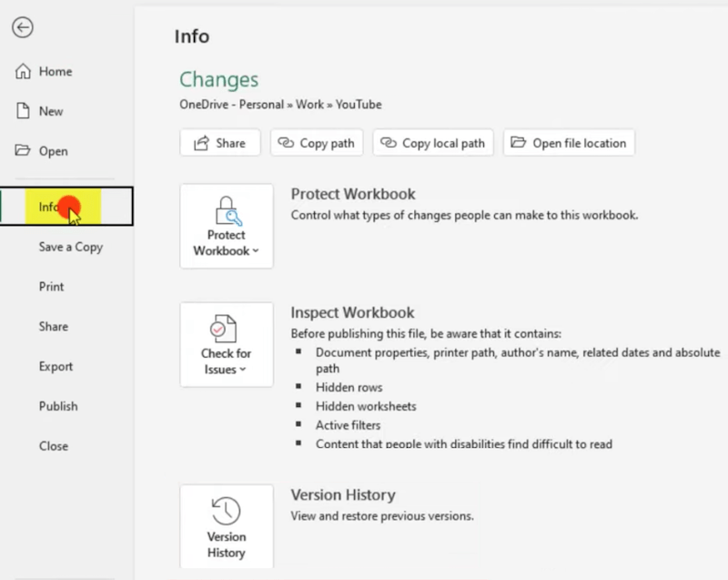This screenshot has height=580, width=728.
Task: Close the workbook via Close
Action: click(54, 446)
